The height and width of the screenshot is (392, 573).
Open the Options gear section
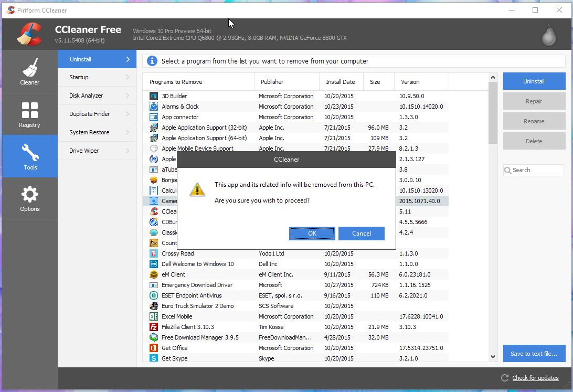coord(29,198)
